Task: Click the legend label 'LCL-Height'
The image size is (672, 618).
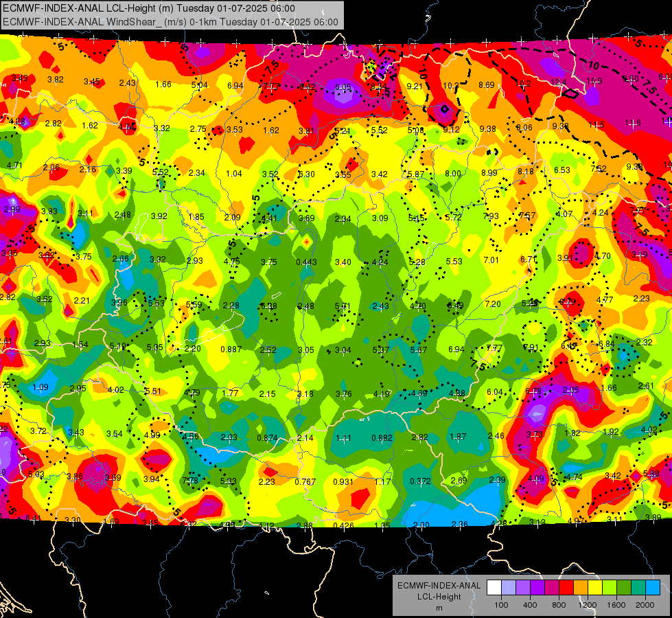Action: 439,597
